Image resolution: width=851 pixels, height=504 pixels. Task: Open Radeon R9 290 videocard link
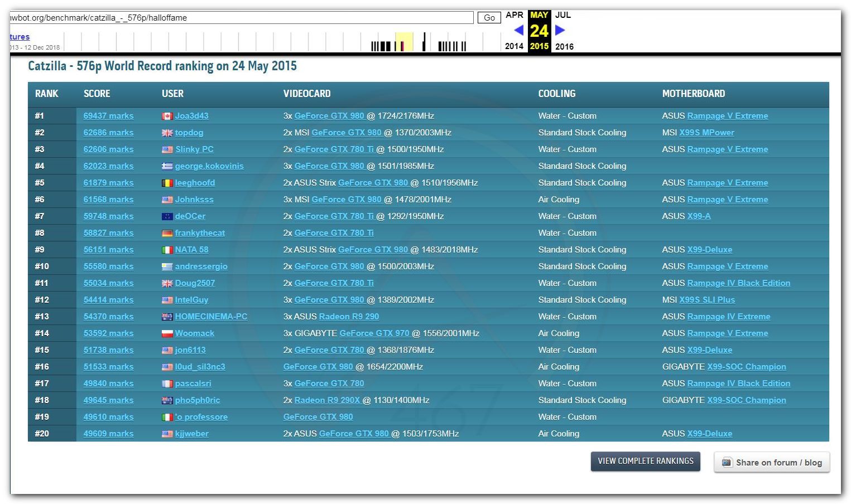349,317
